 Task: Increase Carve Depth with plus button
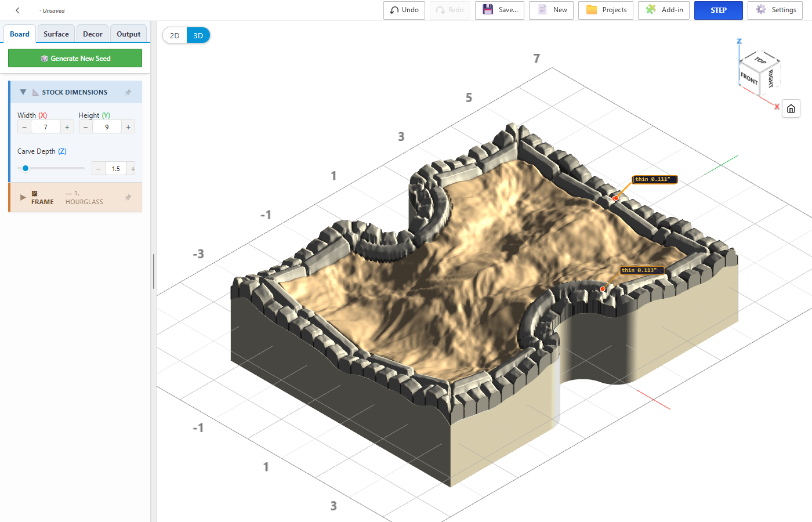click(x=132, y=169)
